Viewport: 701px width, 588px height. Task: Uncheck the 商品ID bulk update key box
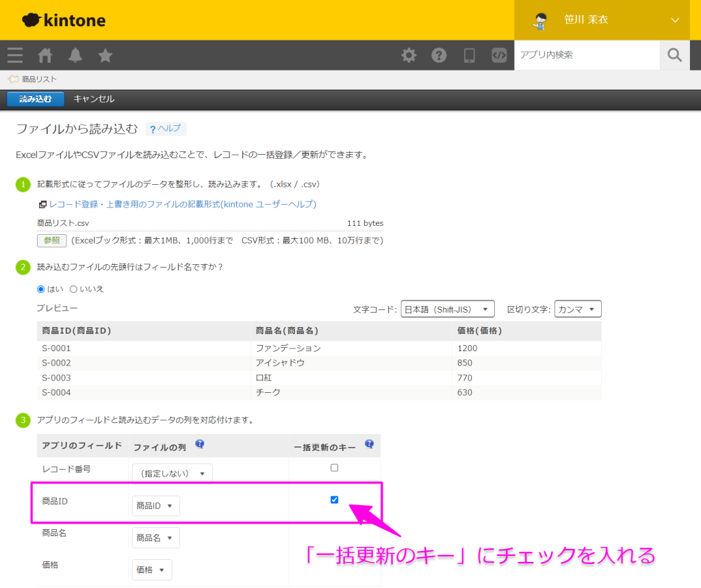334,500
